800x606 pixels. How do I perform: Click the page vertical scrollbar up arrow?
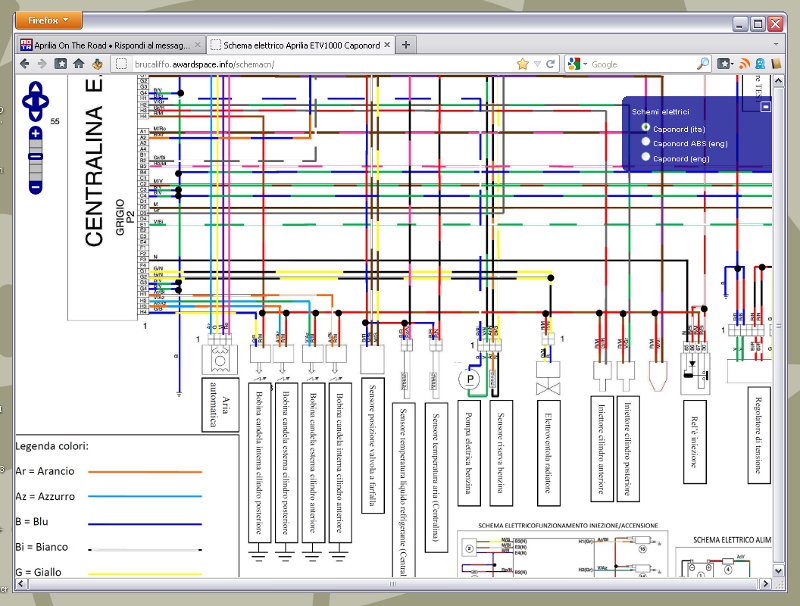click(x=779, y=80)
